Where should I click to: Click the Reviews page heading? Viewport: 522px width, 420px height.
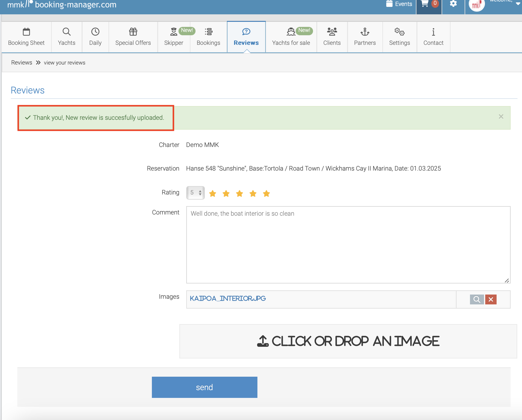[x=28, y=90]
